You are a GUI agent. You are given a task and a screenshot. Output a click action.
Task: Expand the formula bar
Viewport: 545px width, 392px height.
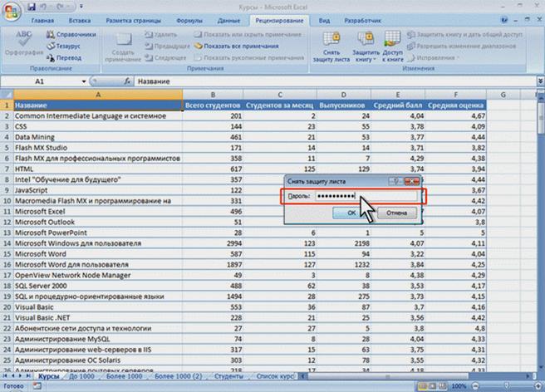coord(541,81)
